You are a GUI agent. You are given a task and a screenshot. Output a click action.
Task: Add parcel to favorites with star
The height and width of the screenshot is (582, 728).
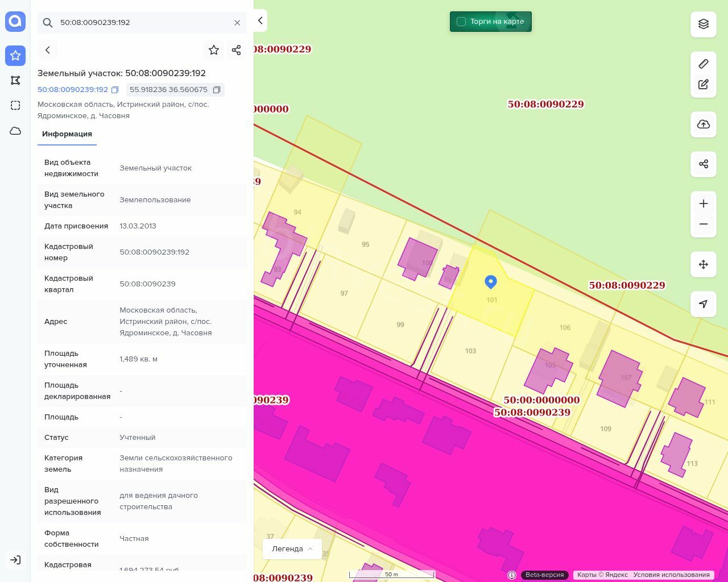[x=214, y=50]
